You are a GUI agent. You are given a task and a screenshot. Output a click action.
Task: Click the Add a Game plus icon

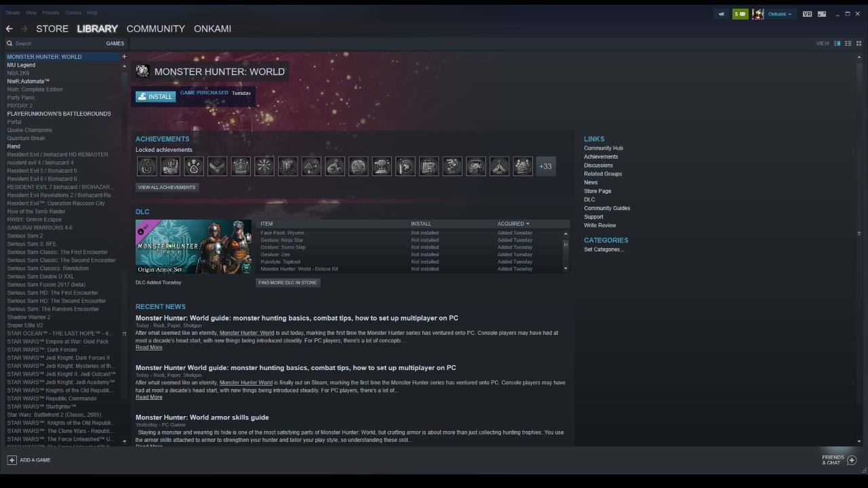[12, 460]
